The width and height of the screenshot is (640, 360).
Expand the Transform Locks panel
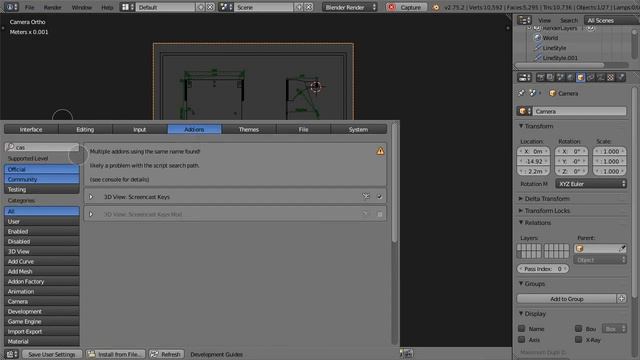pos(521,211)
